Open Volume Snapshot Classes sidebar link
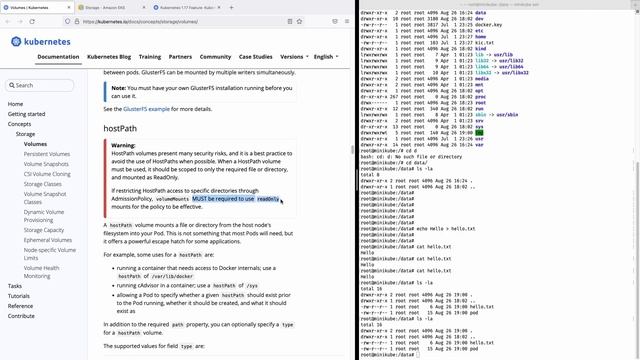The image size is (640, 360). [x=45, y=198]
